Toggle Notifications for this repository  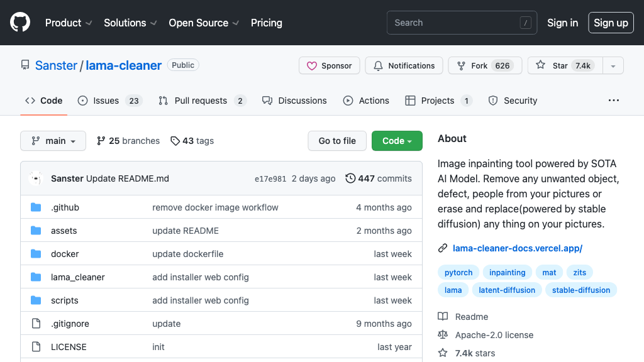pyautogui.click(x=404, y=65)
